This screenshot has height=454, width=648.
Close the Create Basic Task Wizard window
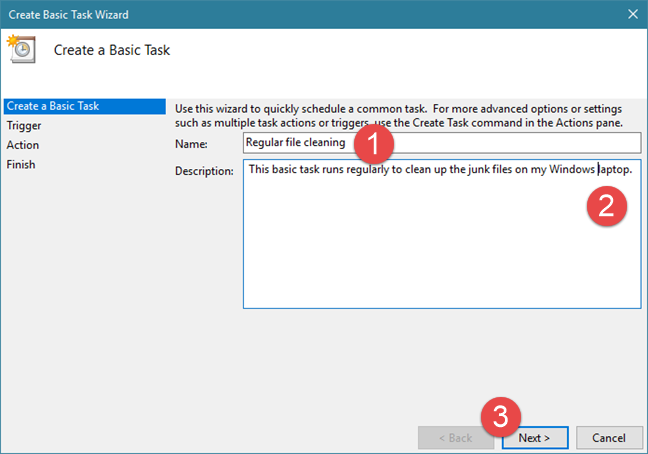coord(632,14)
